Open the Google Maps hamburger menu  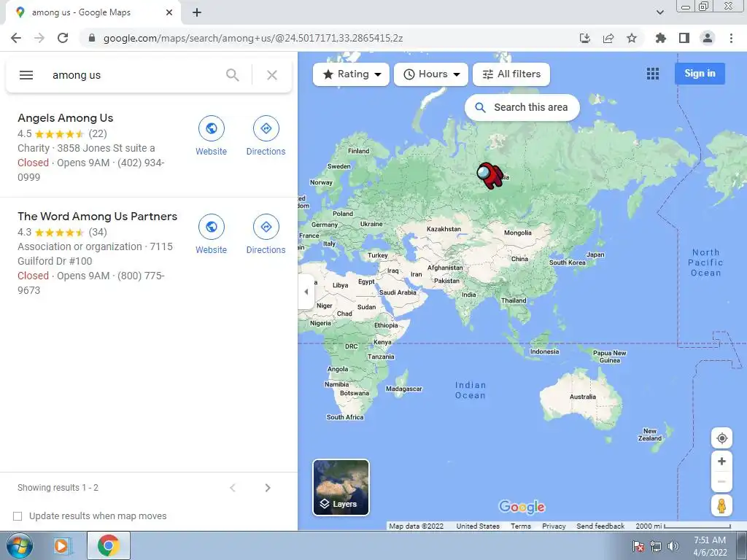coord(26,75)
